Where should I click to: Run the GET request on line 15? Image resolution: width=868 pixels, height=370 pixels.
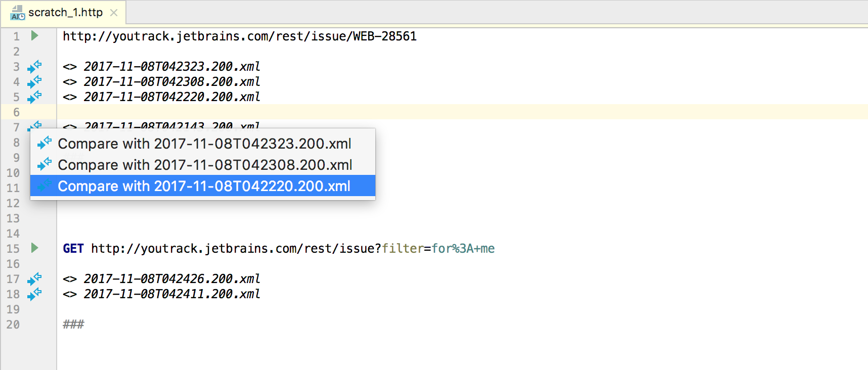(34, 248)
